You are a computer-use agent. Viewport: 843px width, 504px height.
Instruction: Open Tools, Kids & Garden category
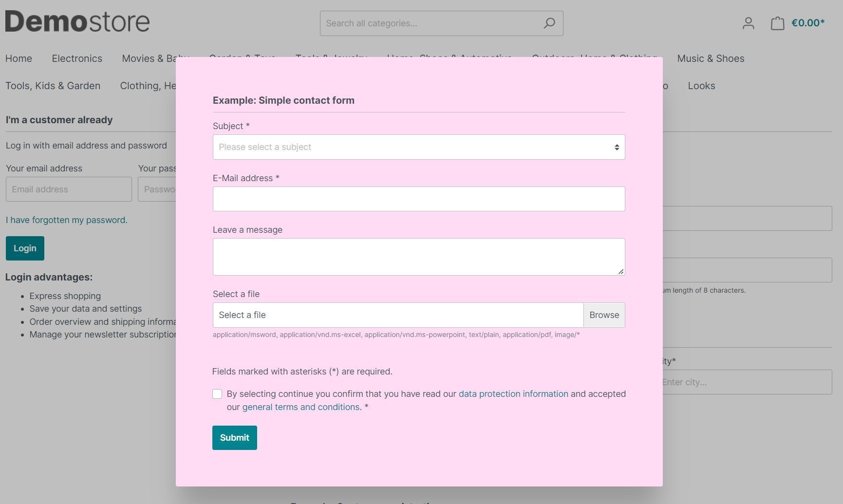(53, 86)
